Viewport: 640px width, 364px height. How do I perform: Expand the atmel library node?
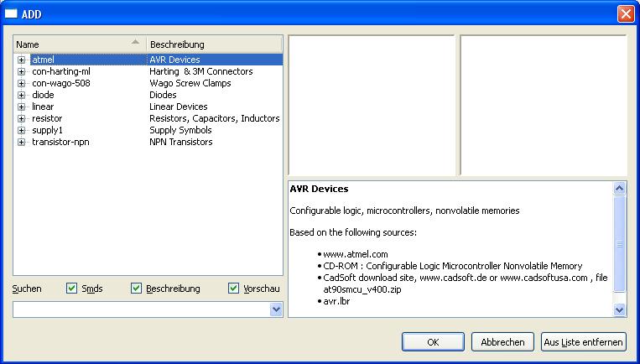tap(21, 60)
